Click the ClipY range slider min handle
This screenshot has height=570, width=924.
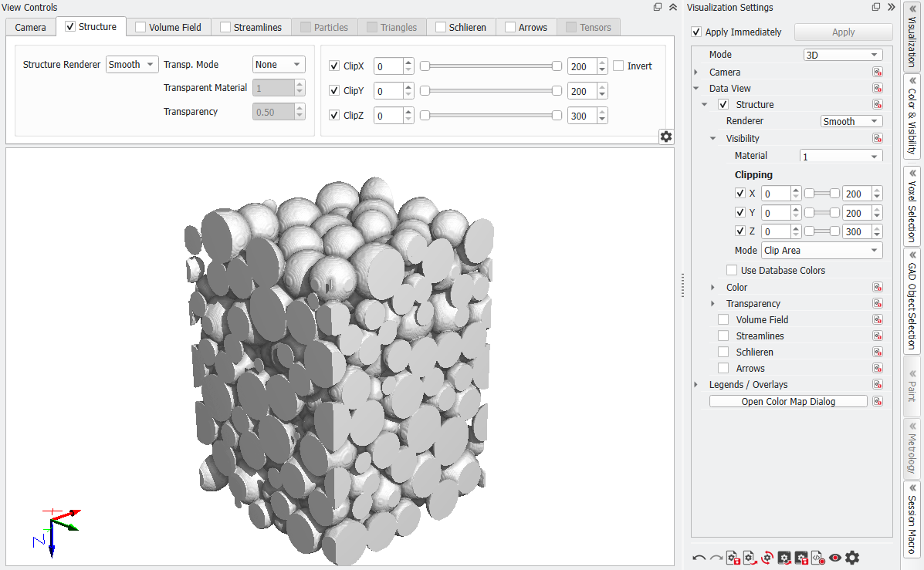pyautogui.click(x=425, y=91)
